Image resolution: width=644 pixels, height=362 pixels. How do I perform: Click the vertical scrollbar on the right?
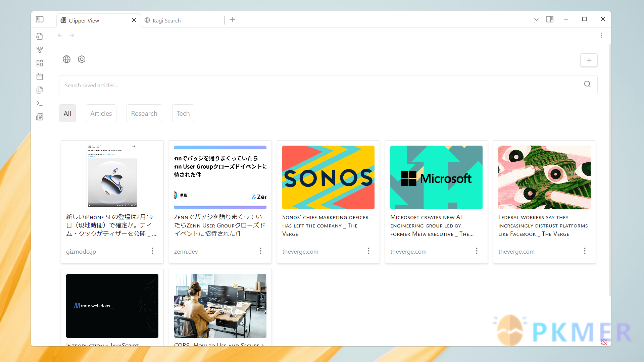pyautogui.click(x=610, y=170)
